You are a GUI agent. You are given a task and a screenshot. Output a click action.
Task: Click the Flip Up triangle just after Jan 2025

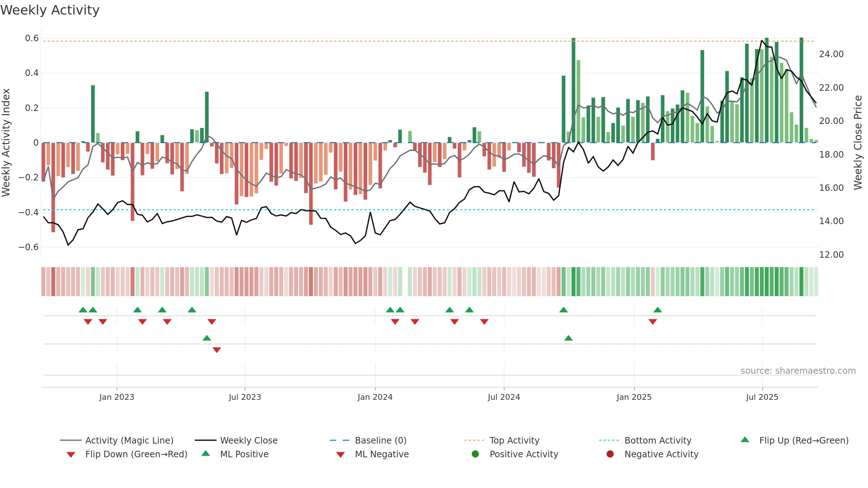(658, 310)
